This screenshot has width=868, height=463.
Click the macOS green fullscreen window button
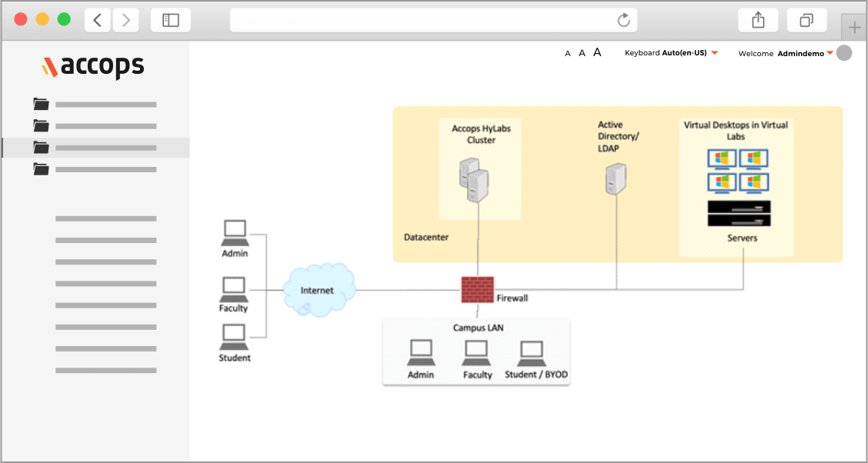[64, 20]
